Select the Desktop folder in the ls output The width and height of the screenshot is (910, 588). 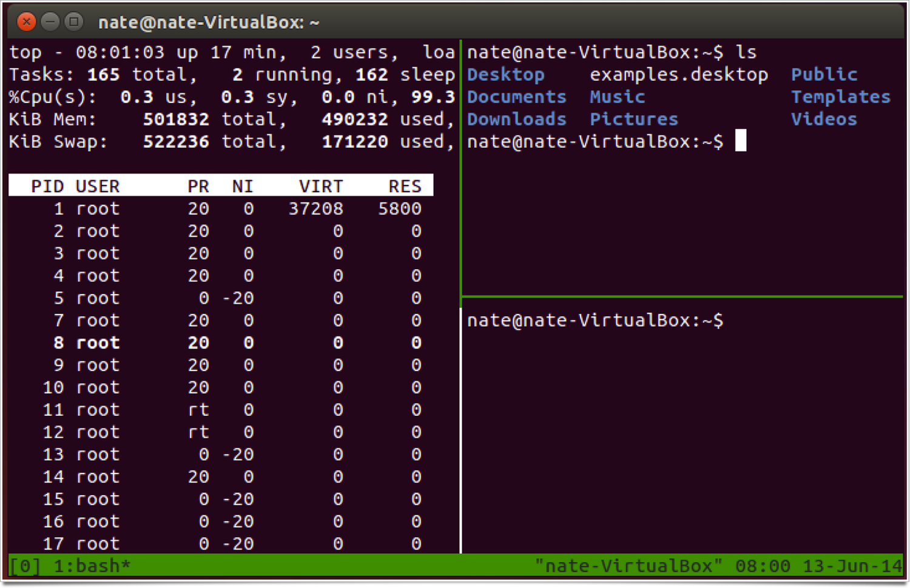point(505,74)
